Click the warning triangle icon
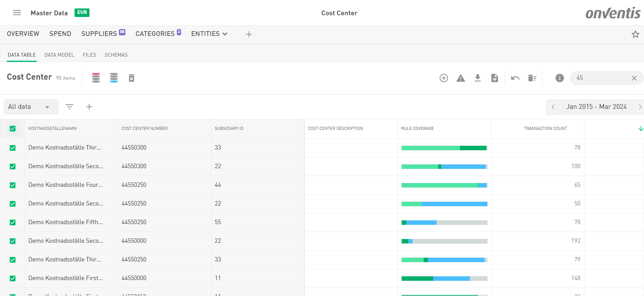This screenshot has height=296, width=644. pos(461,78)
